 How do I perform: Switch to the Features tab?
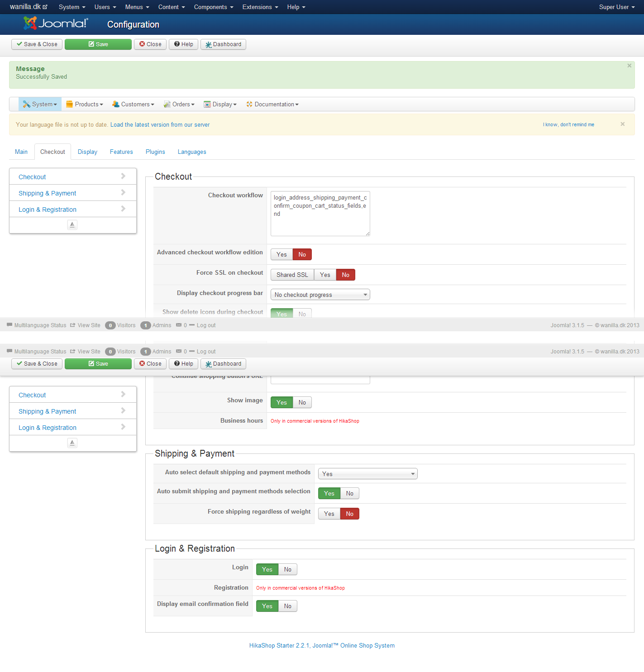[x=121, y=152]
